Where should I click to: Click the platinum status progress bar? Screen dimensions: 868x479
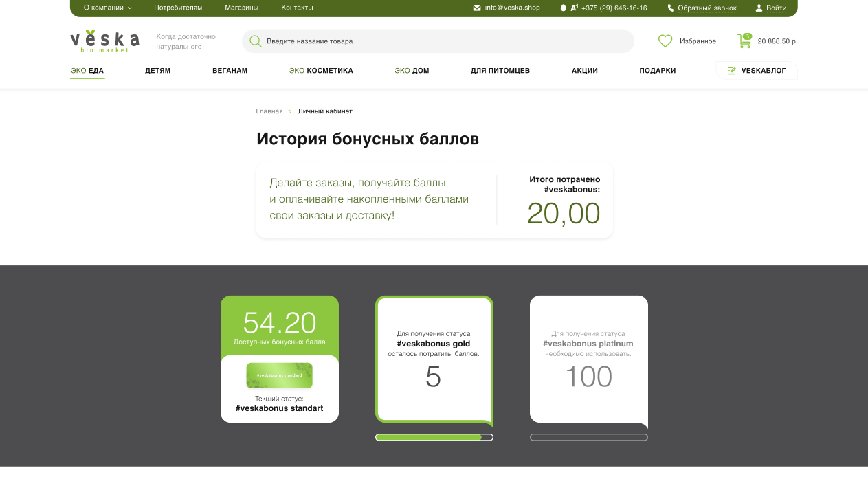coord(588,437)
